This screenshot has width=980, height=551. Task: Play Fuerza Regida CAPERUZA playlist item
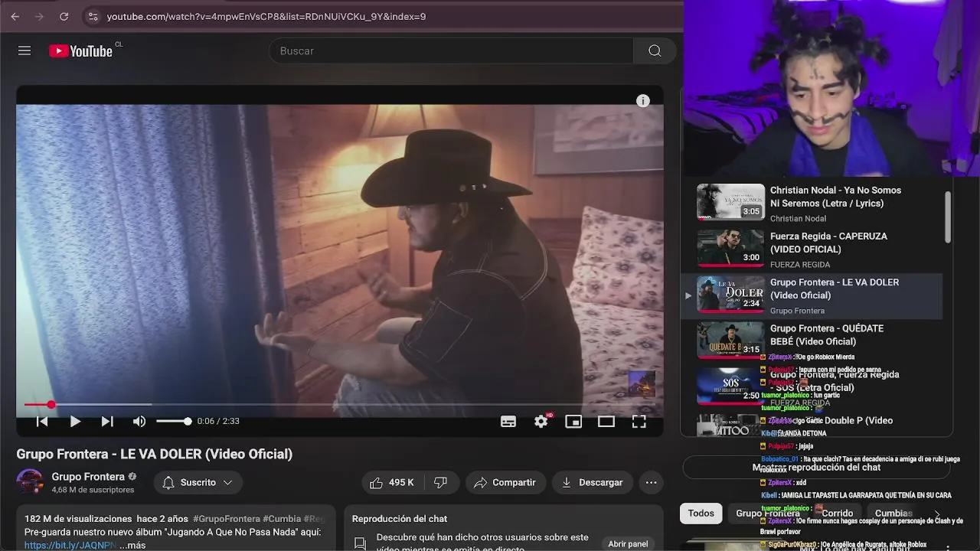click(812, 249)
